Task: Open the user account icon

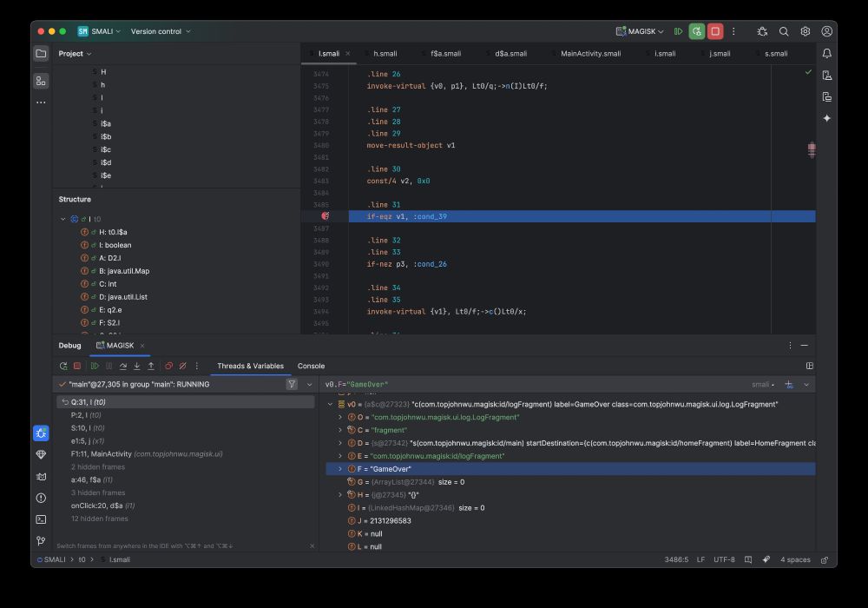Action: [x=826, y=31]
